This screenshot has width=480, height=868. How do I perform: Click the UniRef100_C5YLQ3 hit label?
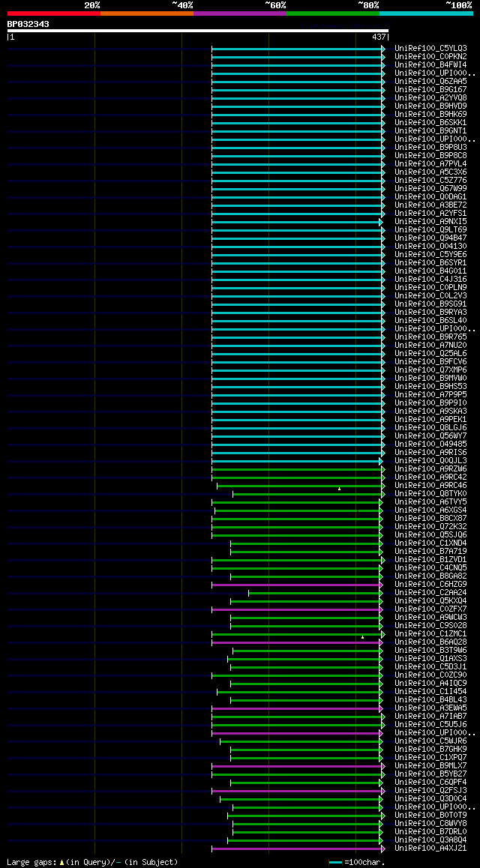430,48
